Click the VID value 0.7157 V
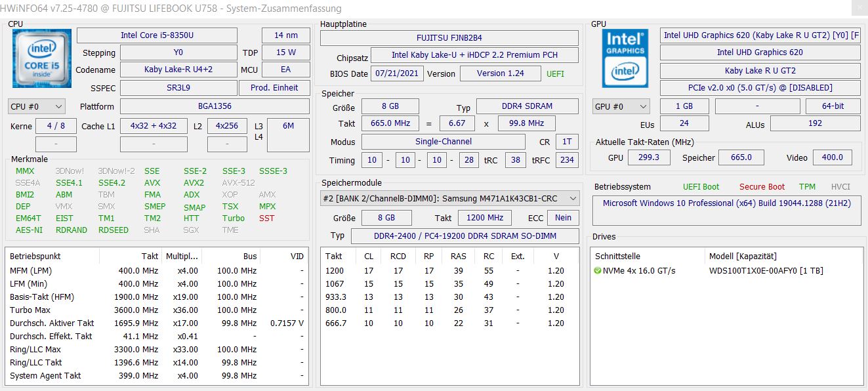Viewport: 868px width, 391px height. click(x=287, y=323)
